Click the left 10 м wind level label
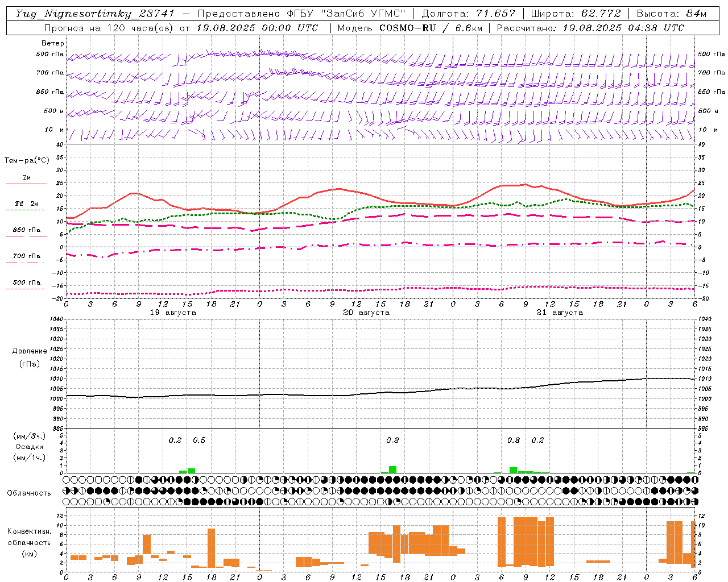Viewport: 728px width, 582px height. click(x=55, y=130)
